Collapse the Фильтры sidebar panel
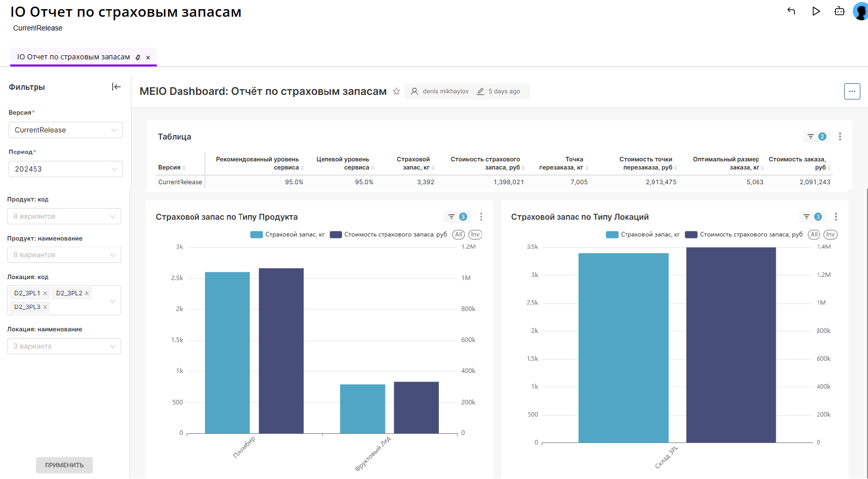868x479 pixels. point(116,87)
